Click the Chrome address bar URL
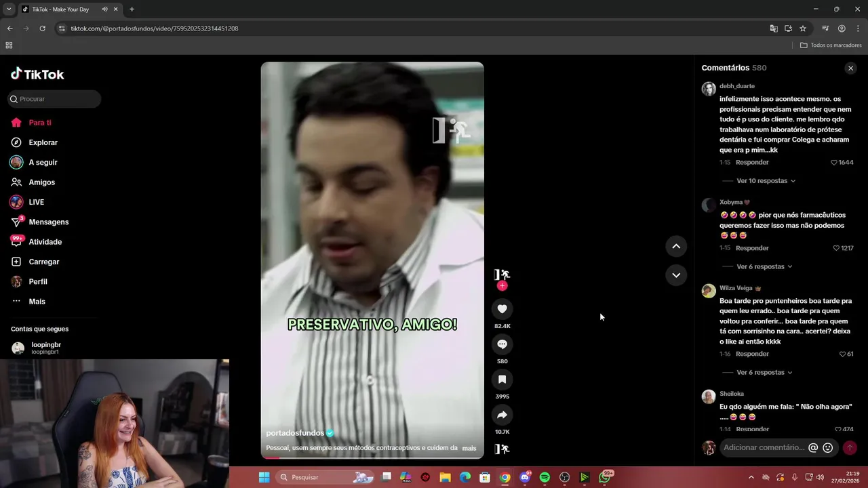Image resolution: width=868 pixels, height=488 pixels. pos(155,28)
